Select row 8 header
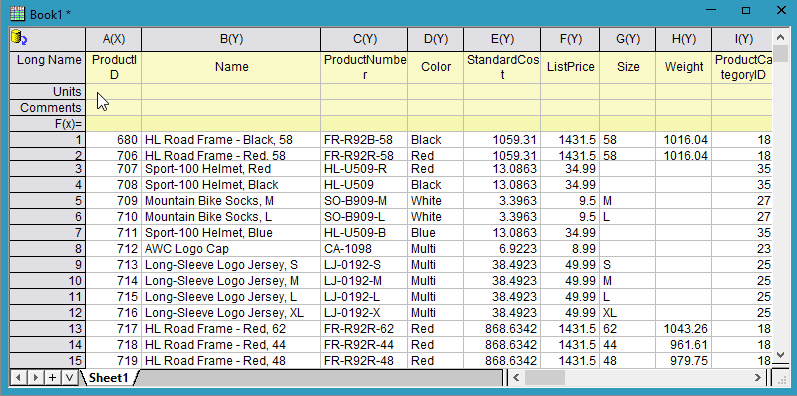 (48, 249)
